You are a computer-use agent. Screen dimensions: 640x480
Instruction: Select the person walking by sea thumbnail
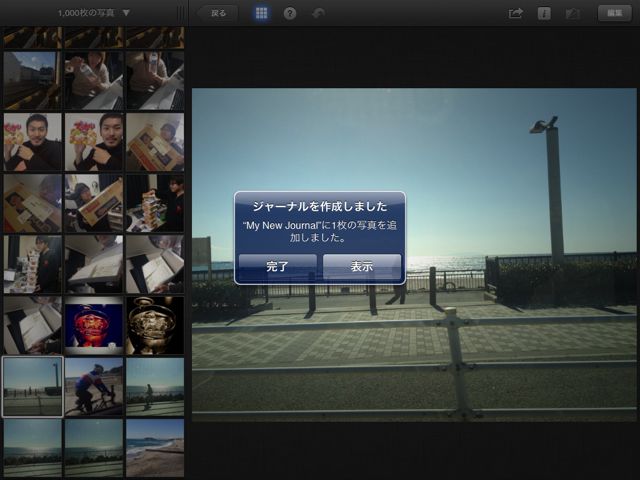click(x=155, y=387)
